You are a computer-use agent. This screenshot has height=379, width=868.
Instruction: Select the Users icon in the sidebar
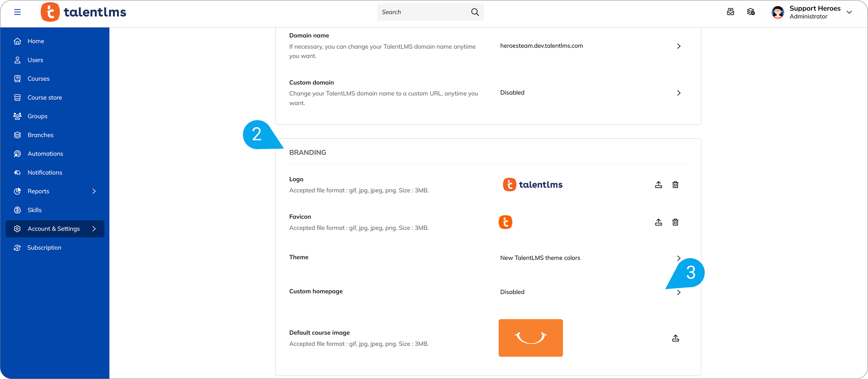pos(17,60)
